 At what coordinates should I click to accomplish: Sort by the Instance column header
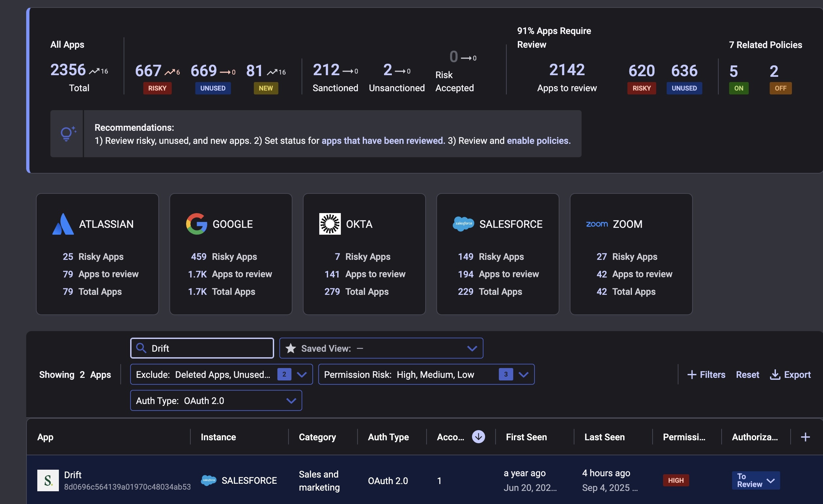(x=218, y=437)
